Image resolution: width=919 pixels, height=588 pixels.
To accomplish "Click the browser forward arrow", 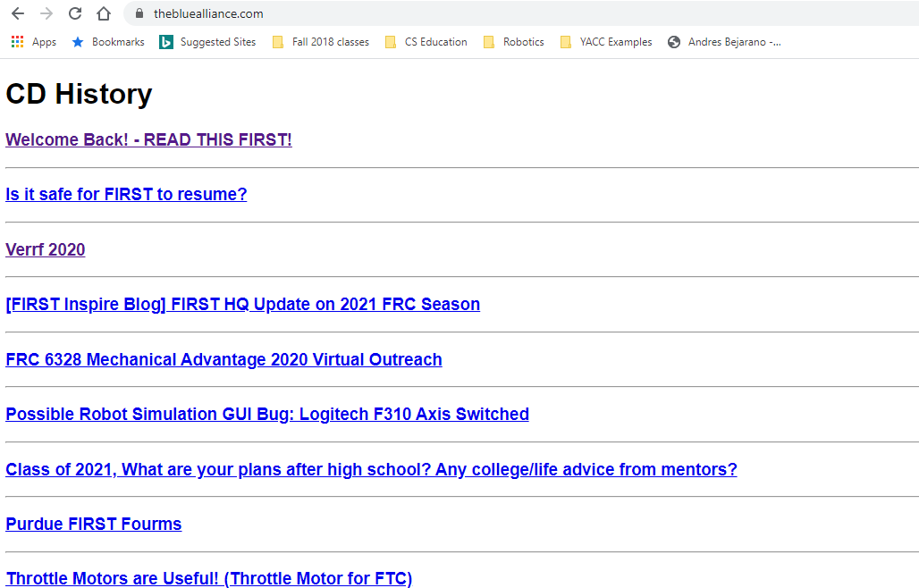I will (x=46, y=13).
